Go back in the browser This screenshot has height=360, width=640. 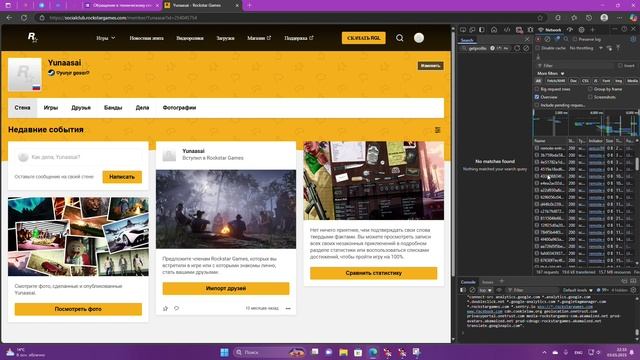click(9, 18)
